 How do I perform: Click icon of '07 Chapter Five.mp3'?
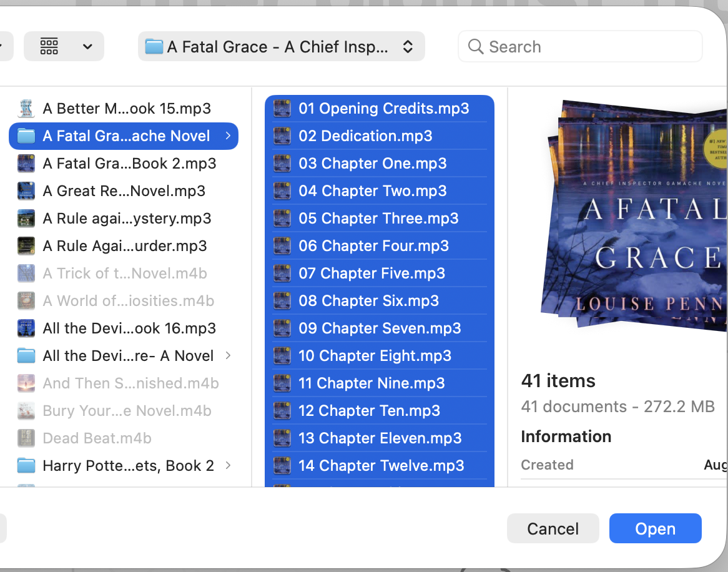click(282, 273)
